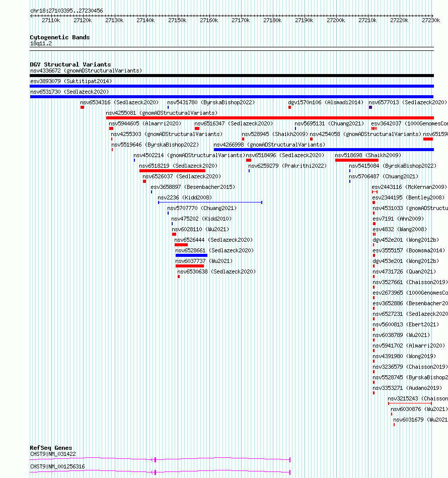
Task: Click the thin blue span of nsv2236
Action: click(x=210, y=202)
